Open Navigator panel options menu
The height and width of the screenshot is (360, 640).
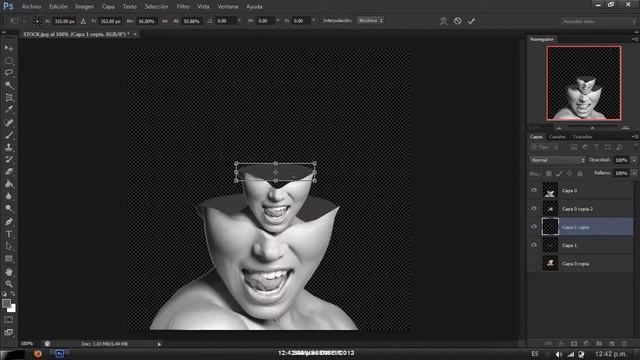tap(635, 39)
